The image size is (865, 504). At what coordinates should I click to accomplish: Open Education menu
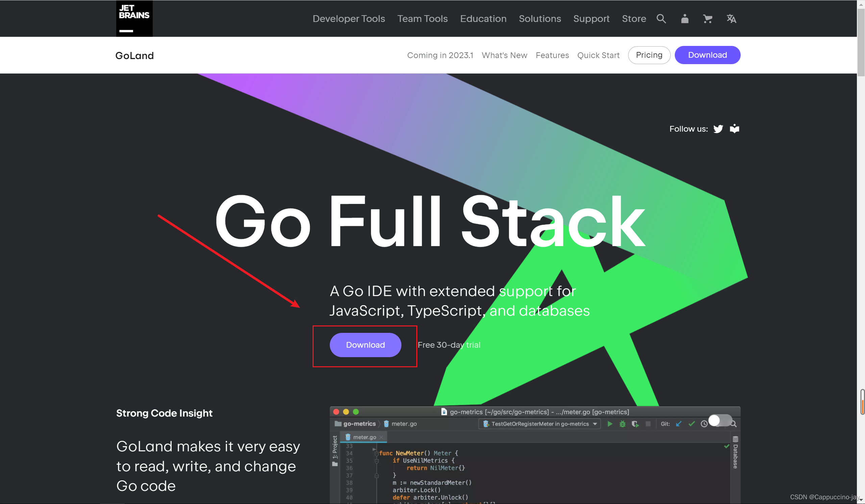pyautogui.click(x=483, y=19)
